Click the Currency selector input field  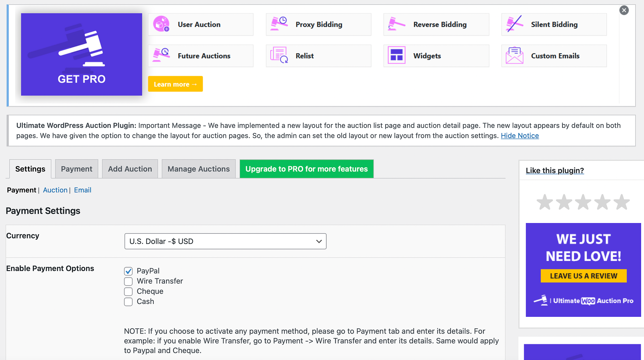click(x=226, y=241)
